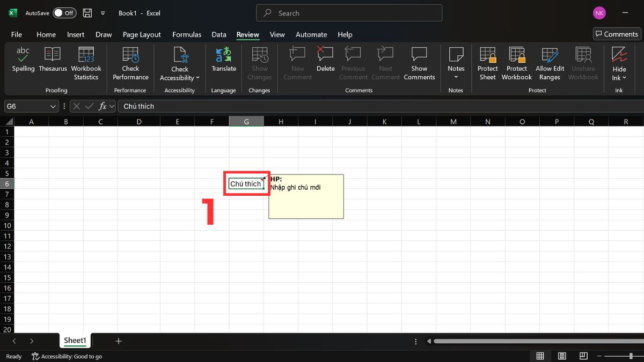
Task: Translate the selected cell
Action: (223, 62)
